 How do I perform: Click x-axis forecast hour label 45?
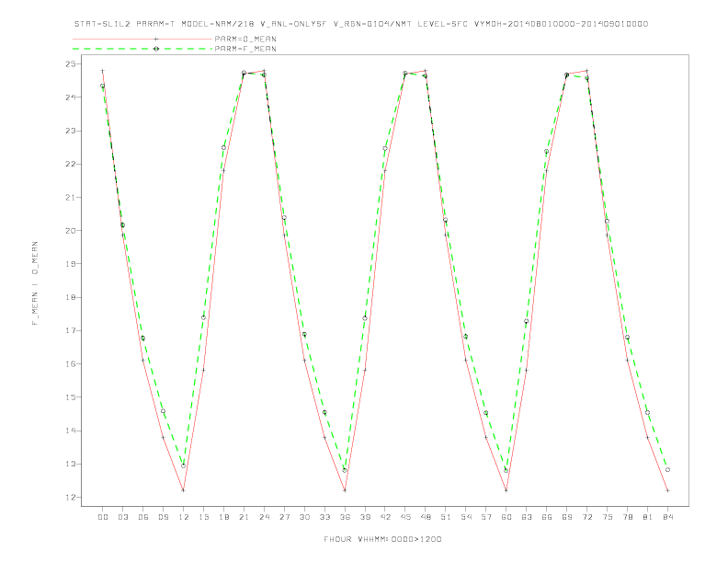tap(405, 517)
